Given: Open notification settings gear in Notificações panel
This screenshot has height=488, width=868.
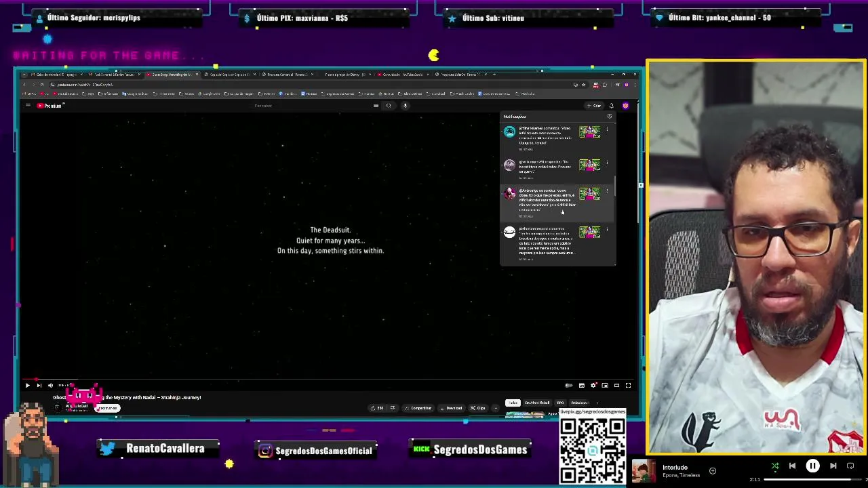Looking at the screenshot, I should [609, 117].
